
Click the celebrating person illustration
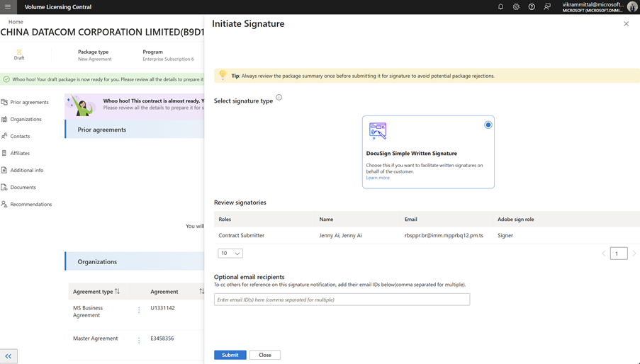(81, 106)
